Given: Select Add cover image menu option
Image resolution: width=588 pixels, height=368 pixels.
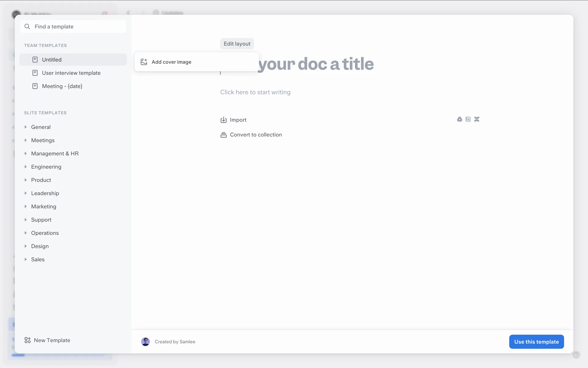Looking at the screenshot, I should [x=171, y=62].
